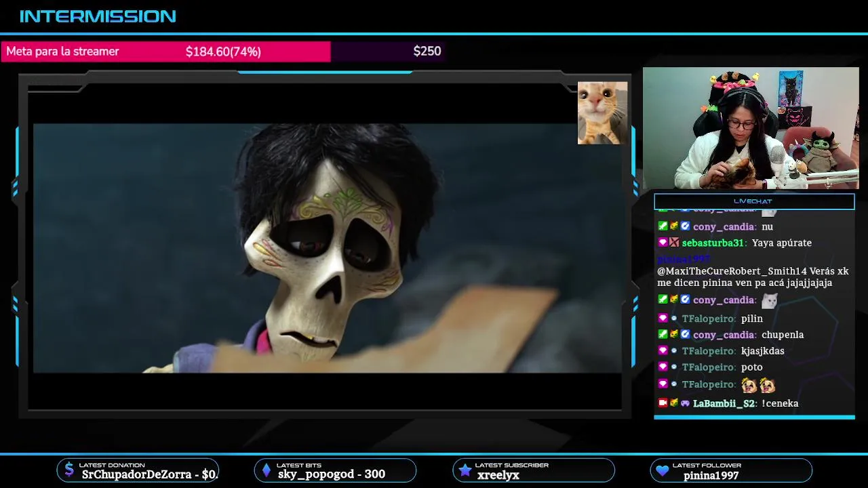Click the "Latest Donation" SrChupadorDeZorra panel
868x488 pixels.
click(x=138, y=470)
